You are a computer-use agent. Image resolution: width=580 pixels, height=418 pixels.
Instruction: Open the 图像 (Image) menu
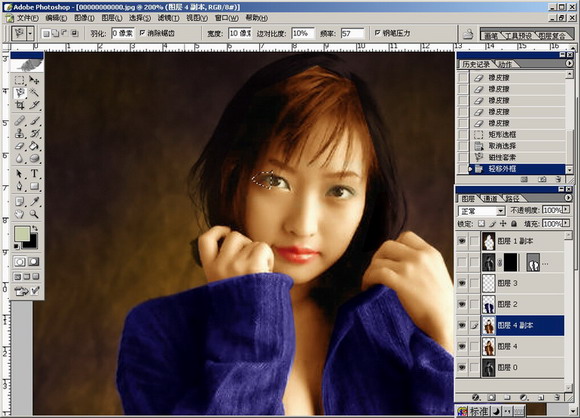tap(84, 18)
